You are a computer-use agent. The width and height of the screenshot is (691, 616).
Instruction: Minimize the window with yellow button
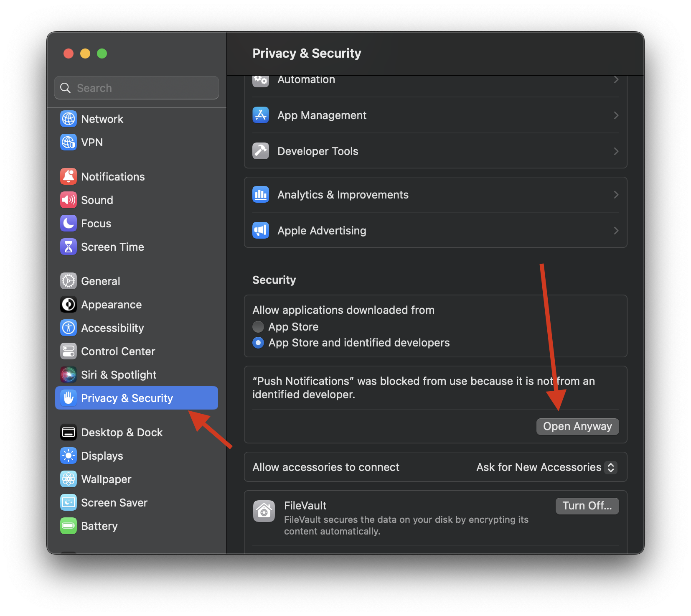click(85, 53)
